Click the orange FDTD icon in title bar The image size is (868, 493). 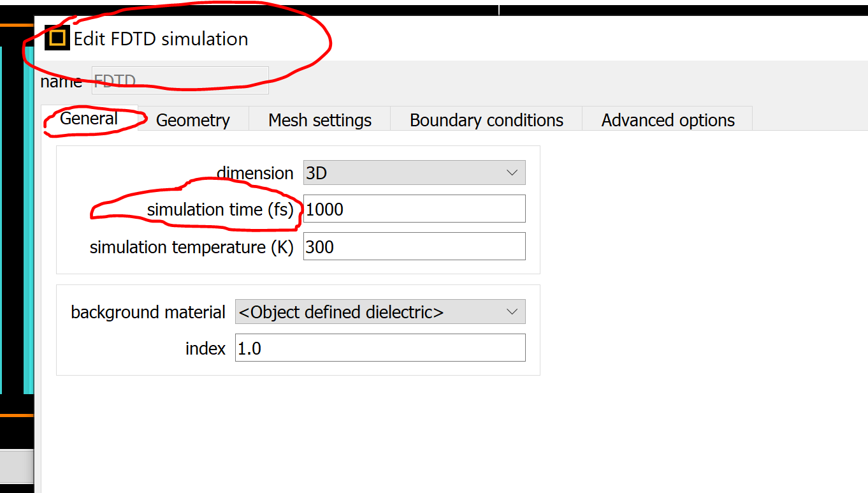(57, 38)
